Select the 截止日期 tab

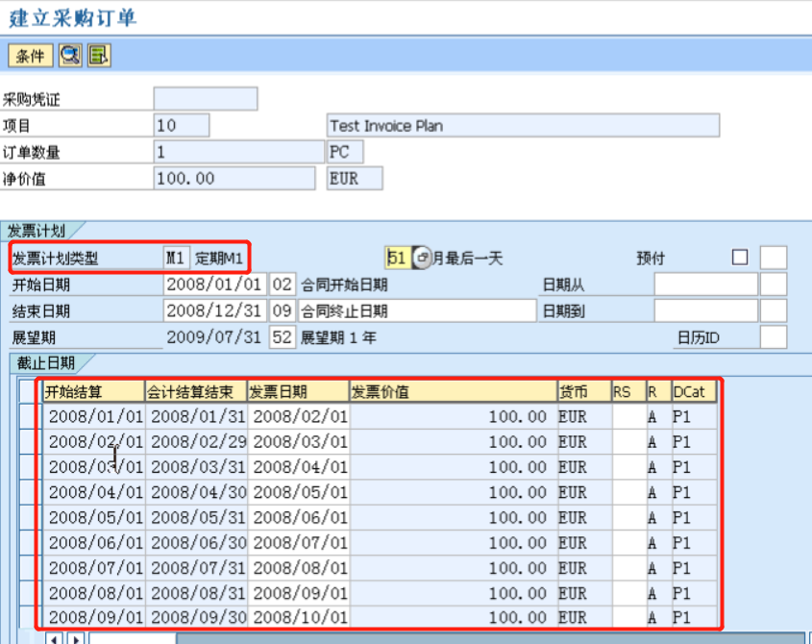pyautogui.click(x=45, y=363)
